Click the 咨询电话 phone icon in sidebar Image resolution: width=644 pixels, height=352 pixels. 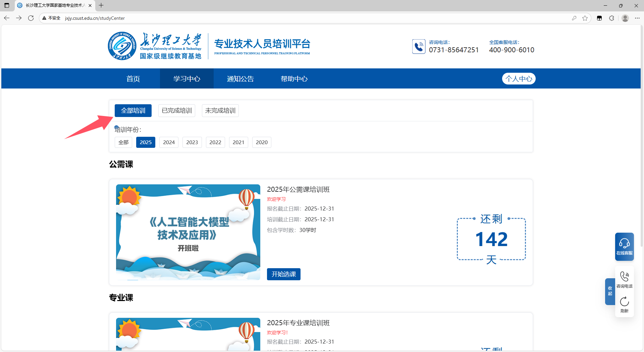point(624,279)
